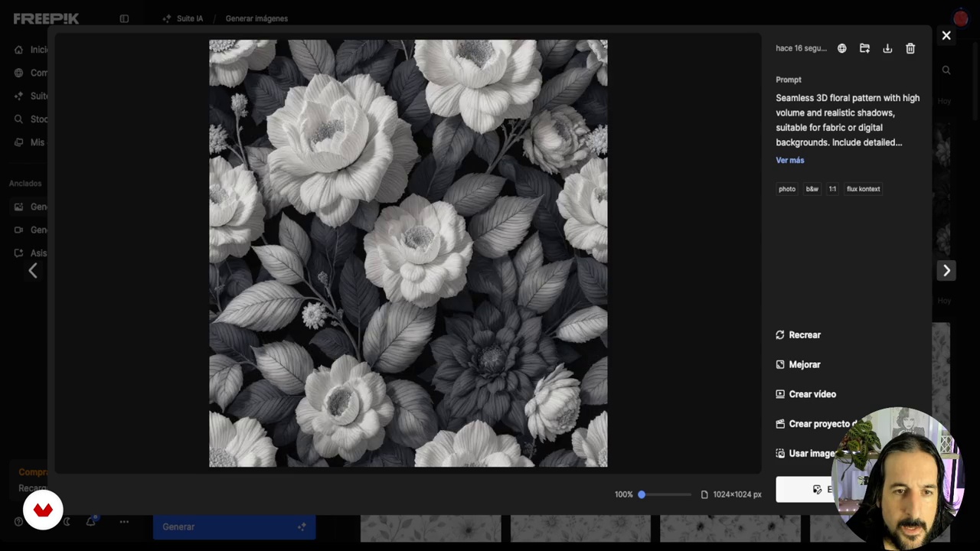Viewport: 980px width, 551px height.
Task: Click the floral pattern preview image
Action: (x=408, y=253)
